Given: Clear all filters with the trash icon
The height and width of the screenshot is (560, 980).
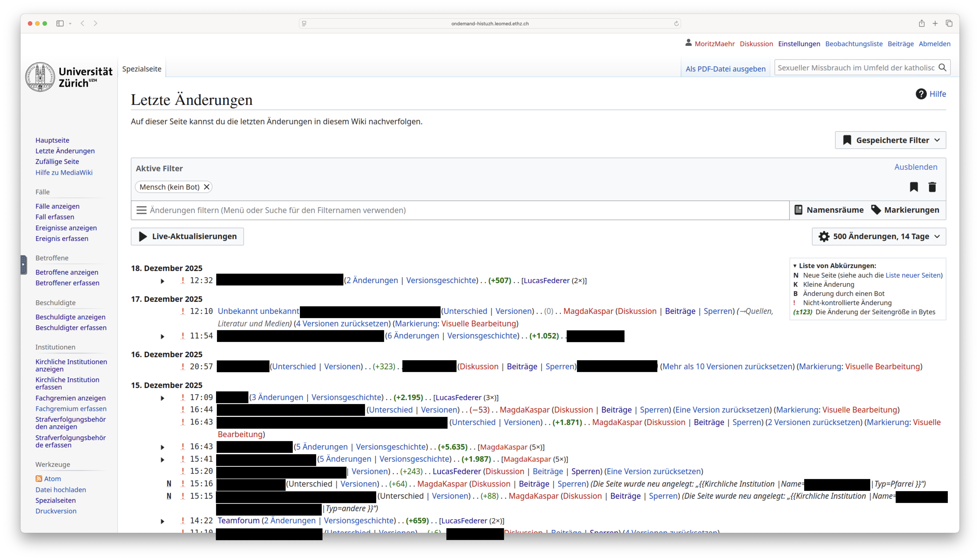Looking at the screenshot, I should (932, 187).
